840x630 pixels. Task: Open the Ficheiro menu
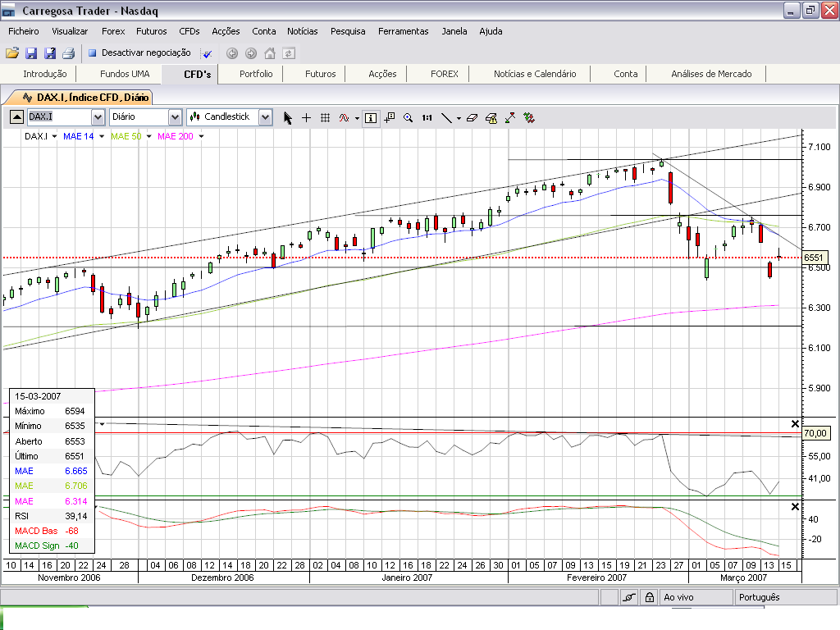coord(24,31)
